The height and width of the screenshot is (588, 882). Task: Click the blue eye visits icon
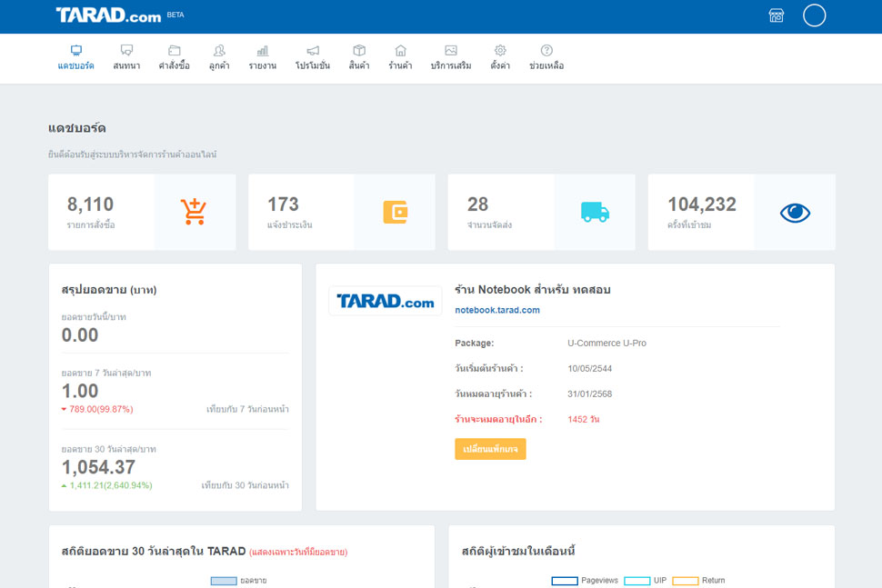(x=795, y=213)
